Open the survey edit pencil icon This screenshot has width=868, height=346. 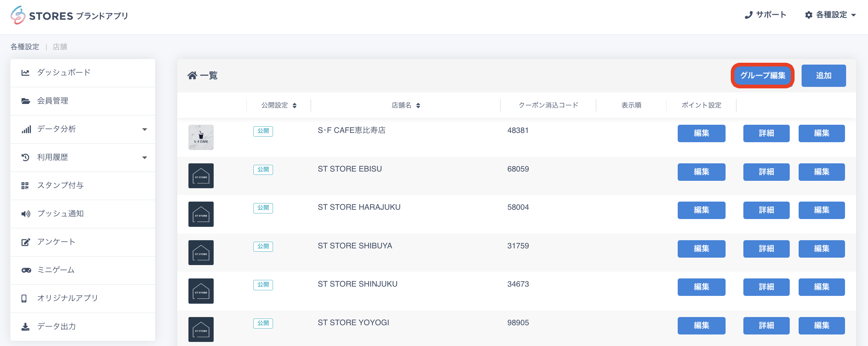coord(25,242)
